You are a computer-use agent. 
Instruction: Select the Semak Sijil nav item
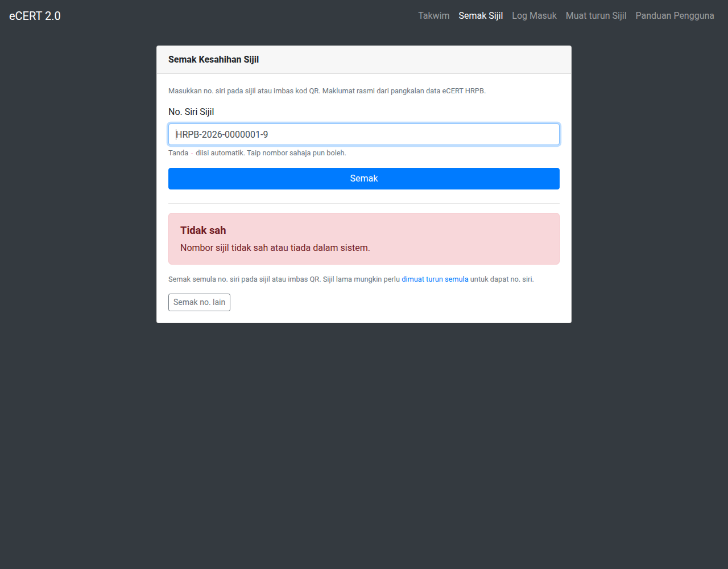pos(481,16)
